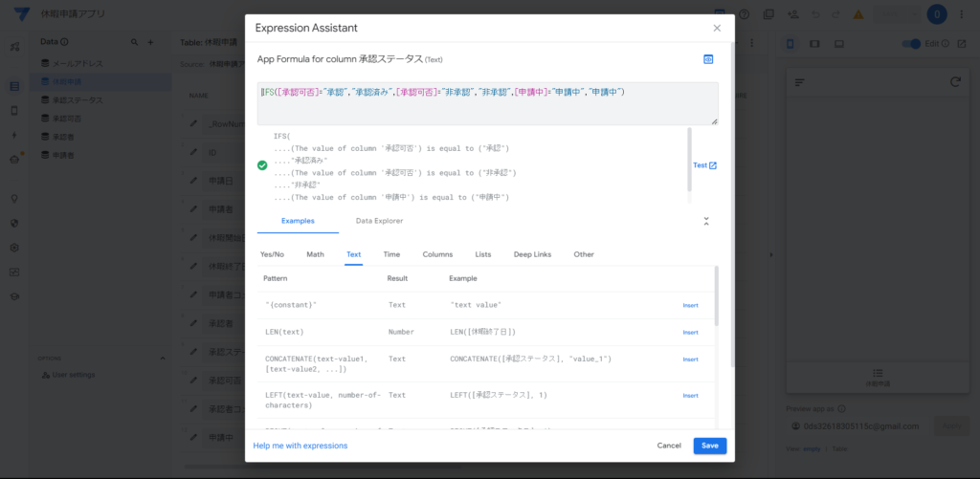Open 休暇申請 view in preview bottom bar
980x479 pixels.
click(x=878, y=378)
